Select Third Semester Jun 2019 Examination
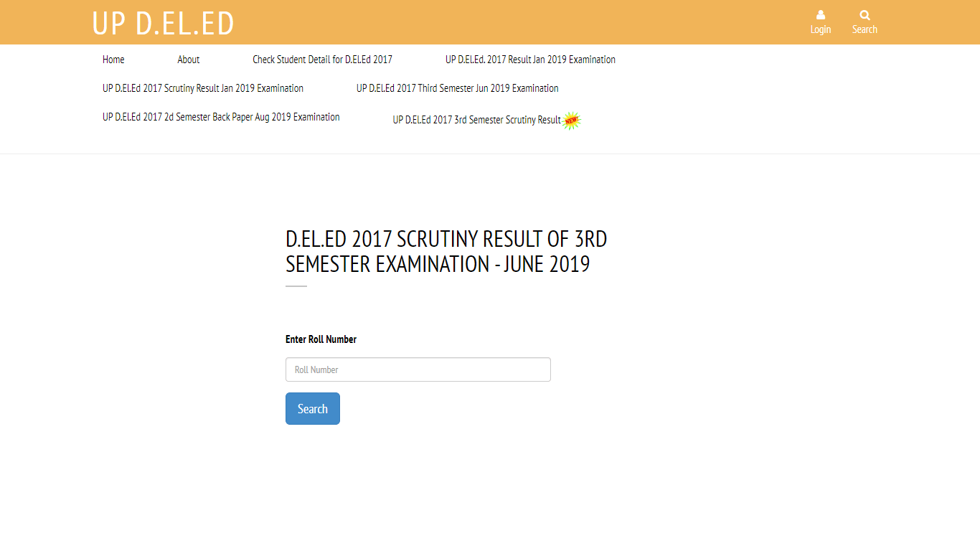This screenshot has width=980, height=551. 457,88
